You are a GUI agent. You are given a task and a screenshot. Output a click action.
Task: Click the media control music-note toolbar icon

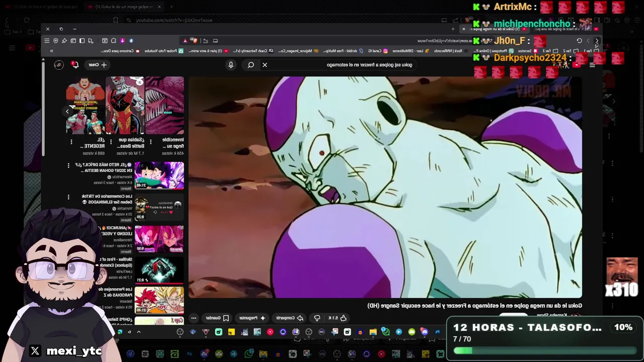point(91,41)
